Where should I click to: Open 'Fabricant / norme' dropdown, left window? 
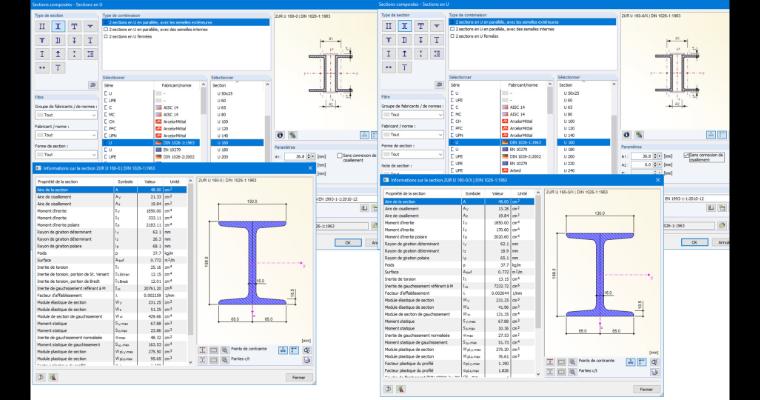point(66,135)
